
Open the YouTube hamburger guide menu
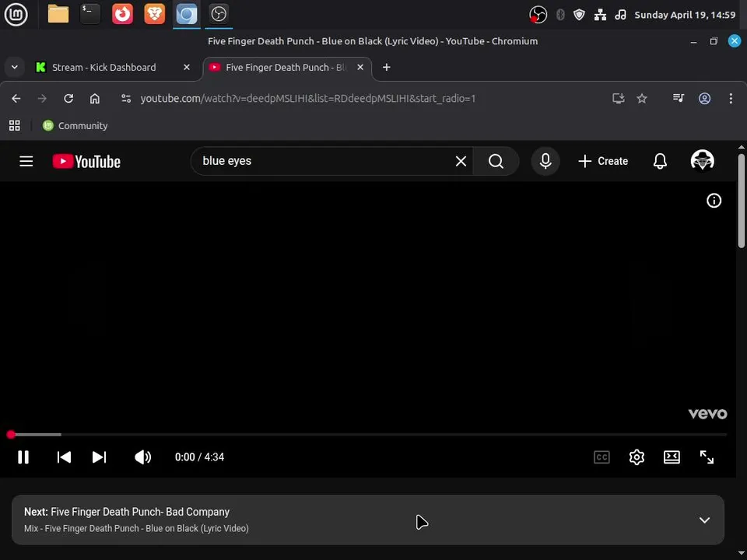(x=26, y=162)
